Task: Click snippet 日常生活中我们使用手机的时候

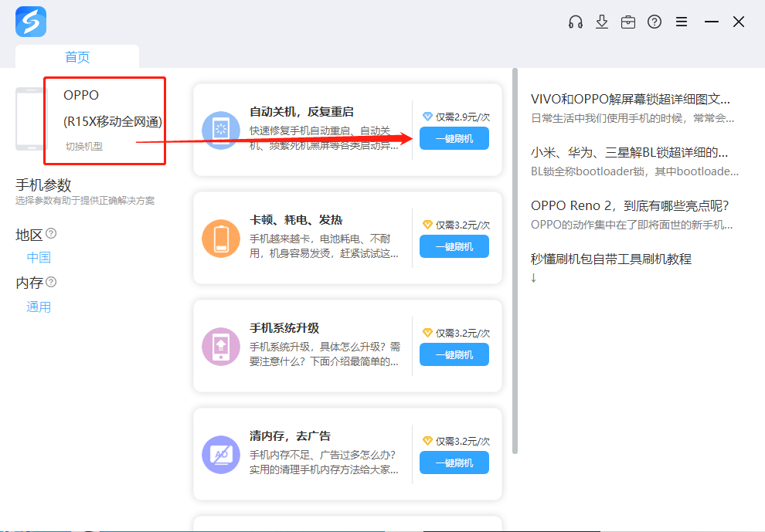Action: [632, 118]
